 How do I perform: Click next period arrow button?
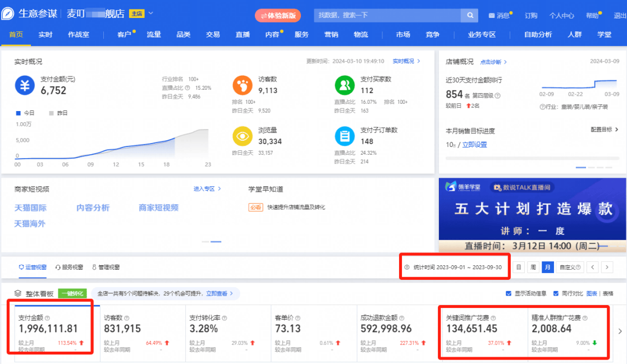[x=607, y=268]
